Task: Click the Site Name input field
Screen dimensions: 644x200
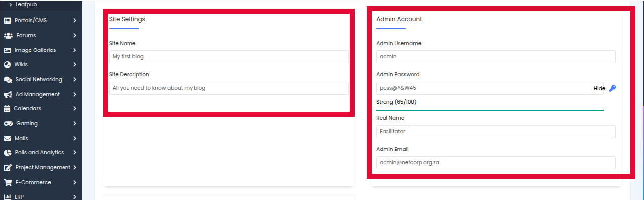Action: [229, 57]
